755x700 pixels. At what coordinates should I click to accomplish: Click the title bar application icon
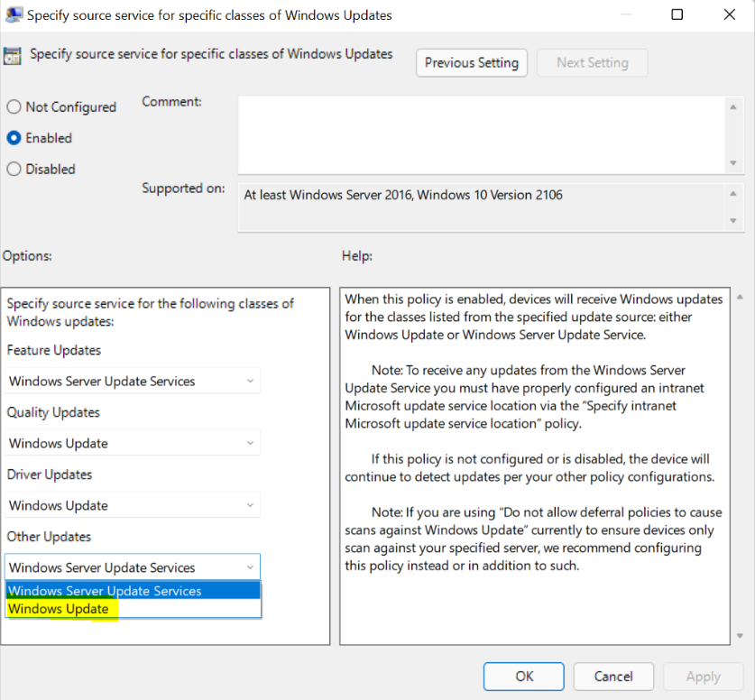pos(14,14)
